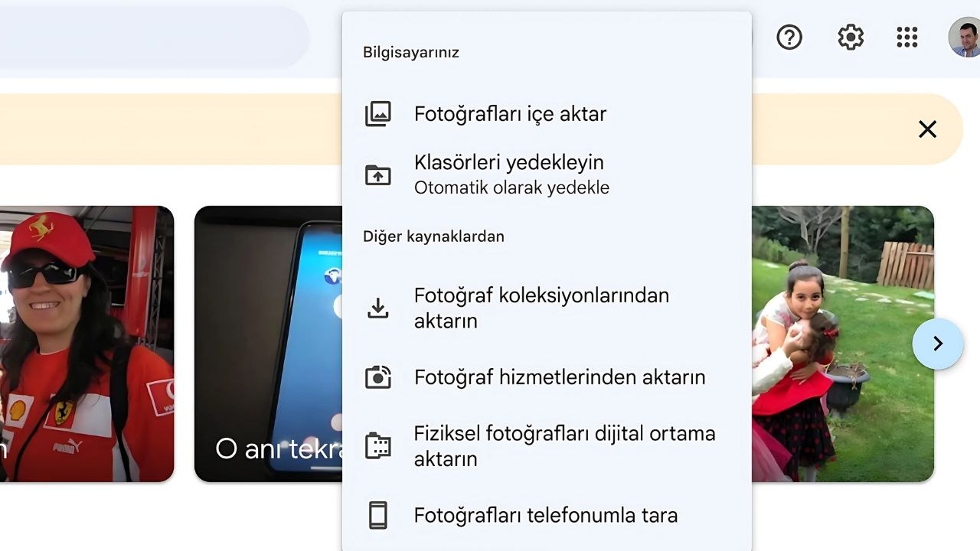Dismiss the yellow banner with X
This screenshot has width=980, height=551.
coord(927,129)
